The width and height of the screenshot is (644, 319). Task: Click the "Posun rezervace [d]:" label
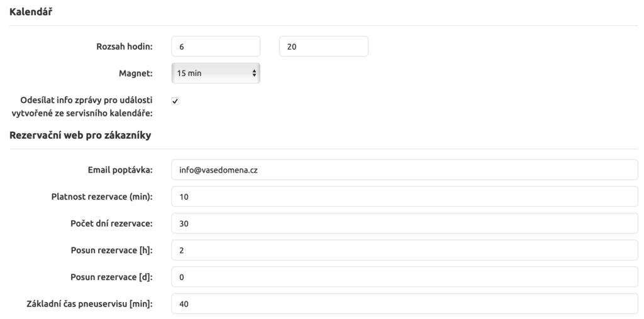113,277
